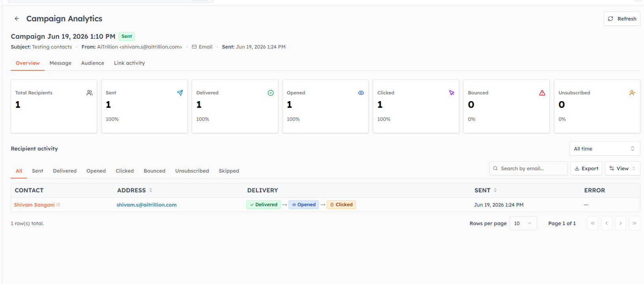
Task: Click the cursor icon on Clicked card
Action: 452,93
